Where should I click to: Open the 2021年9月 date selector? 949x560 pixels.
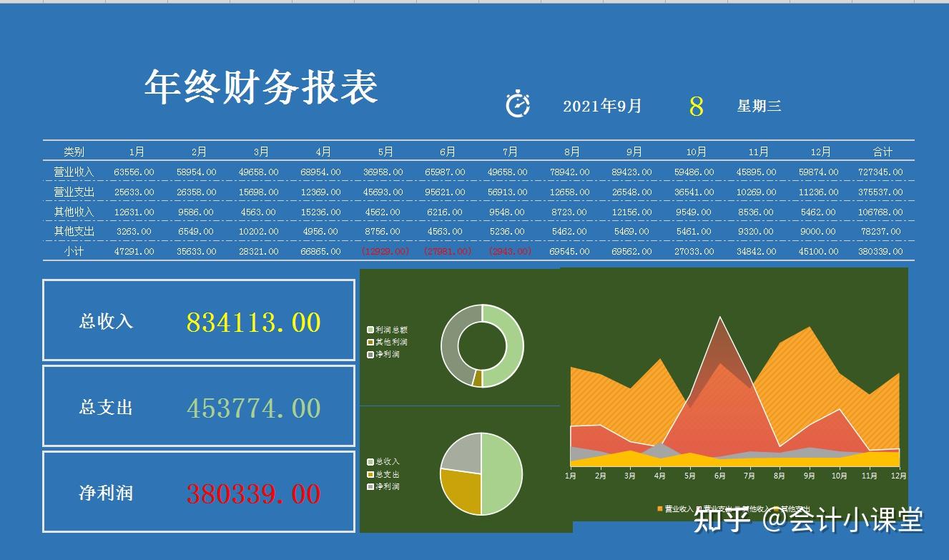[x=603, y=106]
